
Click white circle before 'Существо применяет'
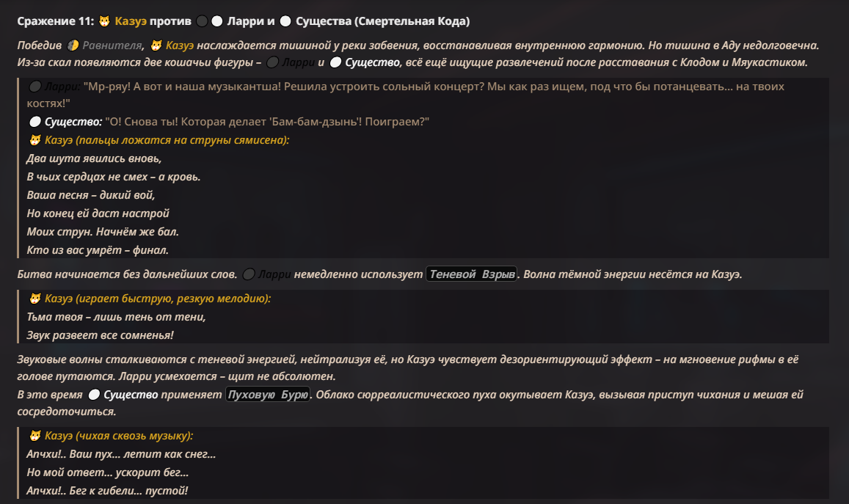click(x=94, y=395)
